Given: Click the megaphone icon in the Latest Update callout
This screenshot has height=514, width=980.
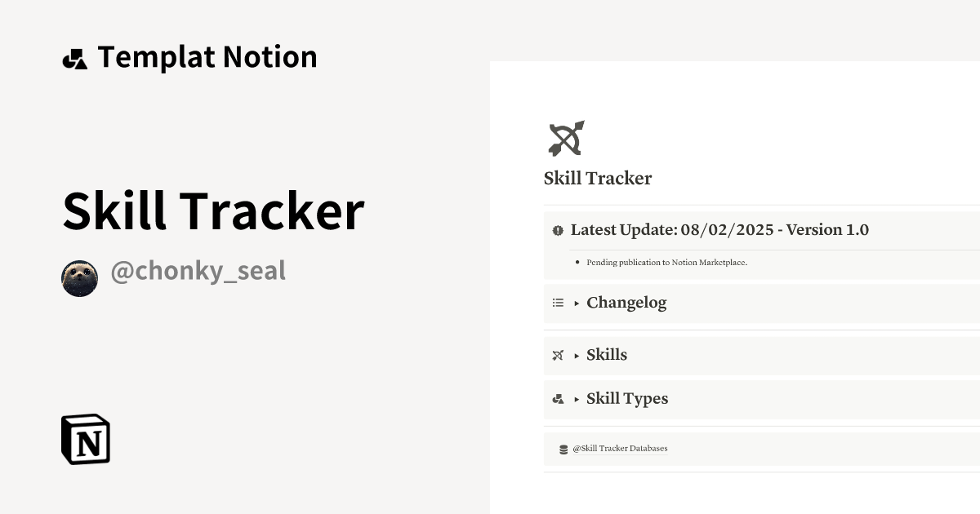Looking at the screenshot, I should pyautogui.click(x=558, y=230).
